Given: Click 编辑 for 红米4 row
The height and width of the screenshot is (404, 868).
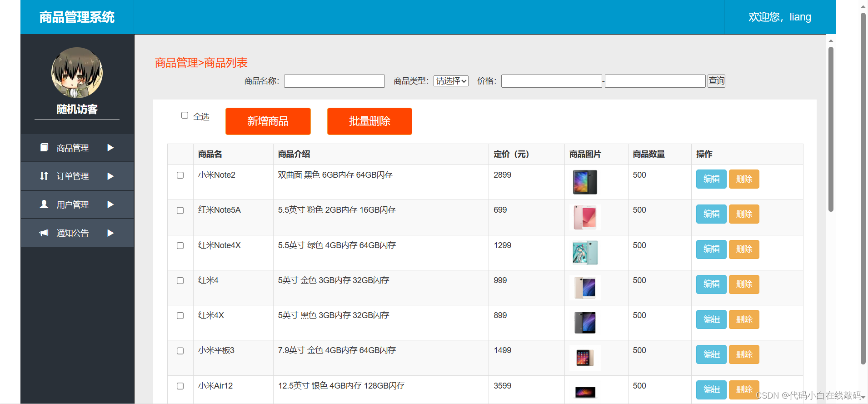Looking at the screenshot, I should [x=711, y=284].
